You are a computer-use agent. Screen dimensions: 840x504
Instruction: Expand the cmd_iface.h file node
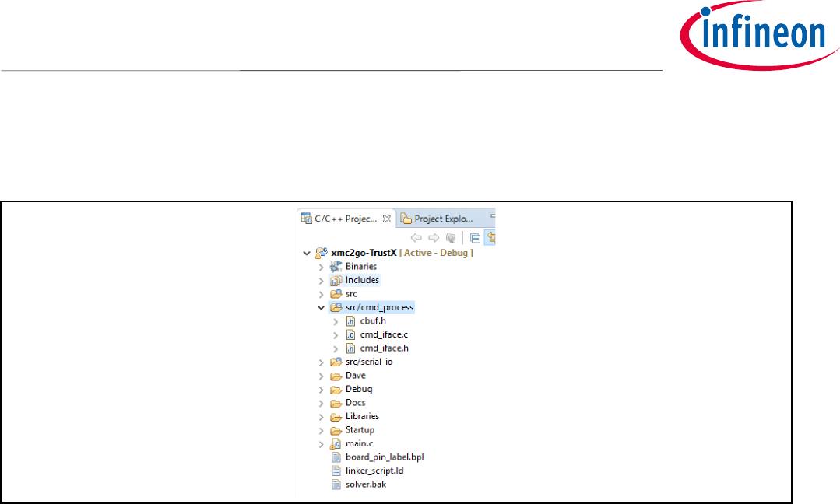pyautogui.click(x=336, y=349)
